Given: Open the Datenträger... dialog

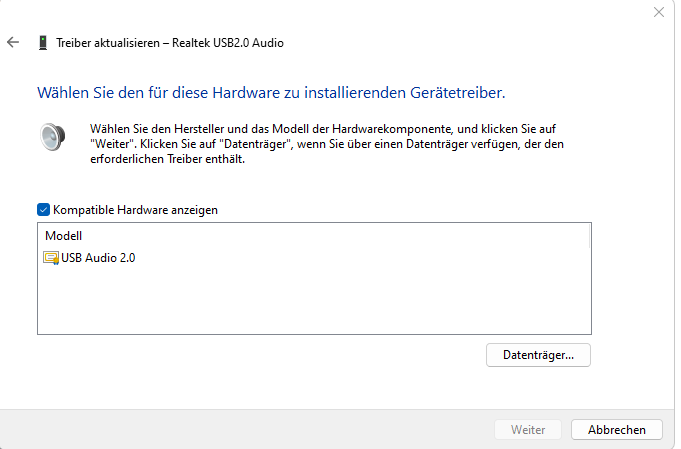Looking at the screenshot, I should tap(538, 355).
